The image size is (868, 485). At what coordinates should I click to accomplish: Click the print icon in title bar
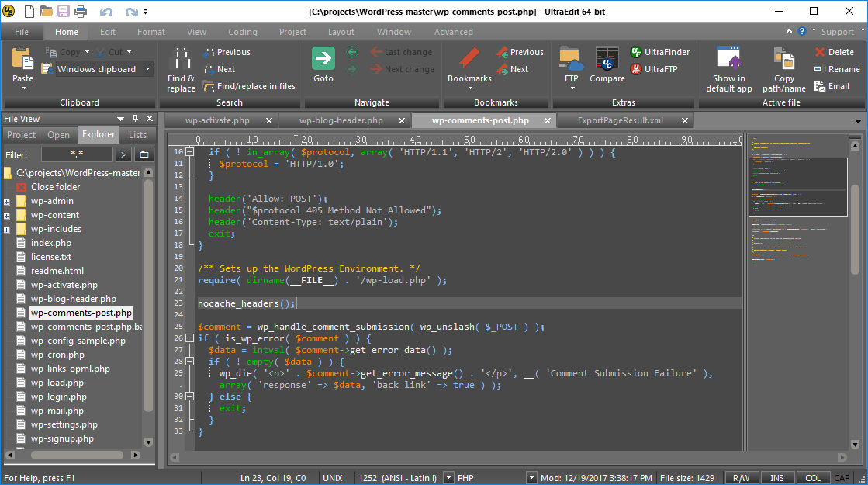[81, 12]
